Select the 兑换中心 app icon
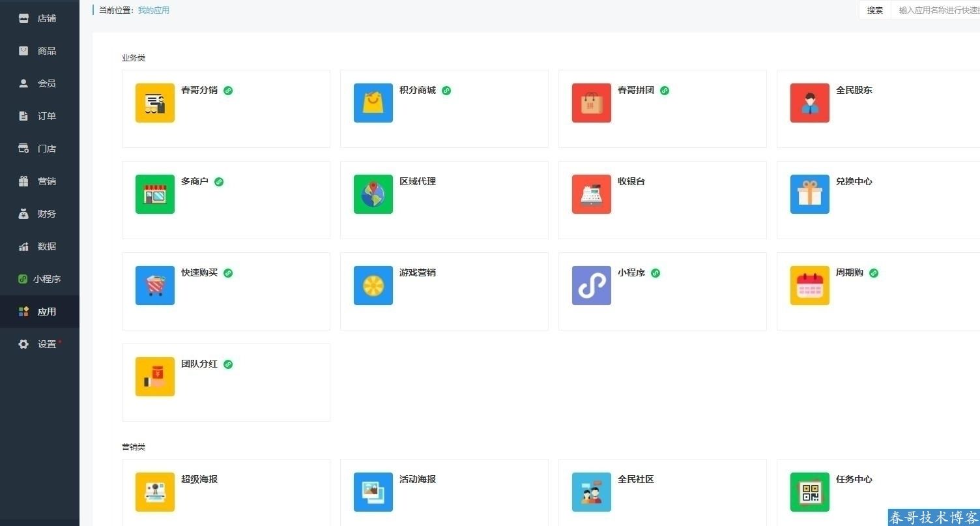This screenshot has width=980, height=526. point(809,194)
